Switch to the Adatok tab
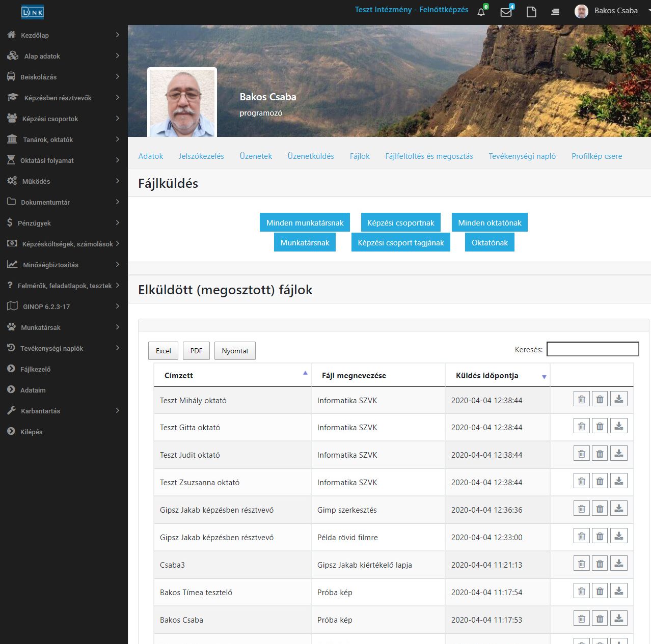This screenshot has height=644, width=651. click(x=151, y=156)
